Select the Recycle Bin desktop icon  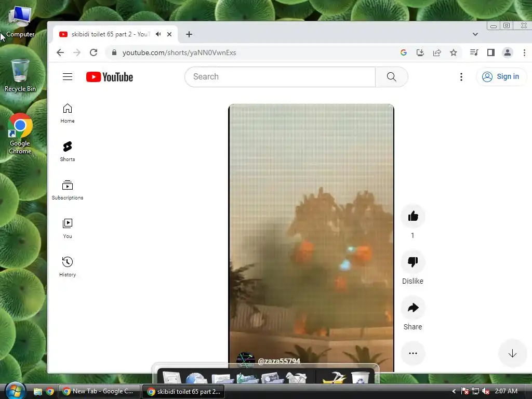click(x=20, y=75)
